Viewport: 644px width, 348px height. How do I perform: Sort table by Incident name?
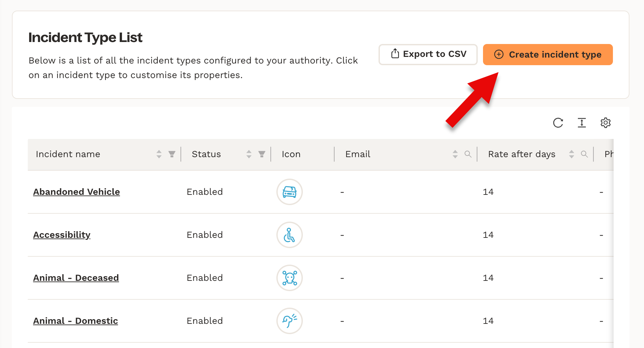[159, 154]
